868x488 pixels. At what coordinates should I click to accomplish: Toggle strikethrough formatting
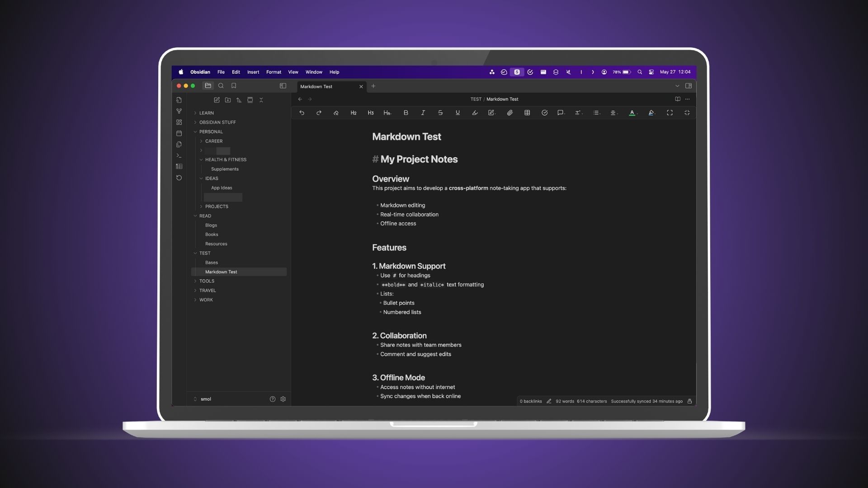tap(440, 113)
